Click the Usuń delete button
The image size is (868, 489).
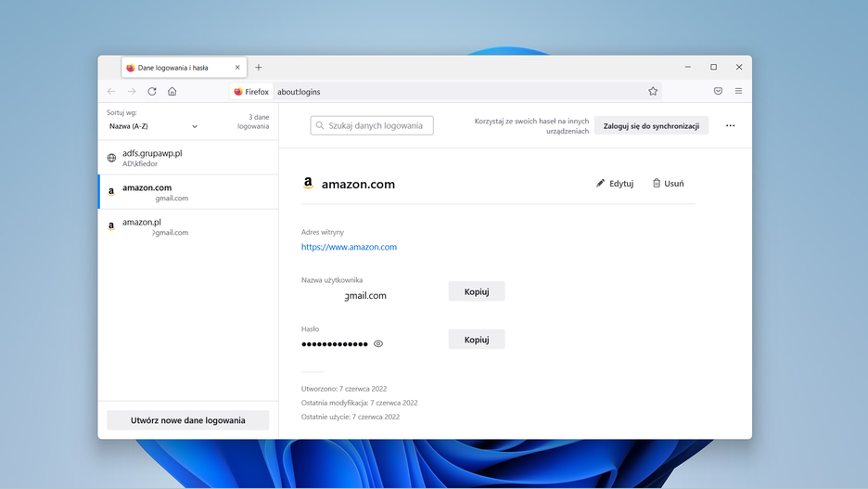coord(669,184)
